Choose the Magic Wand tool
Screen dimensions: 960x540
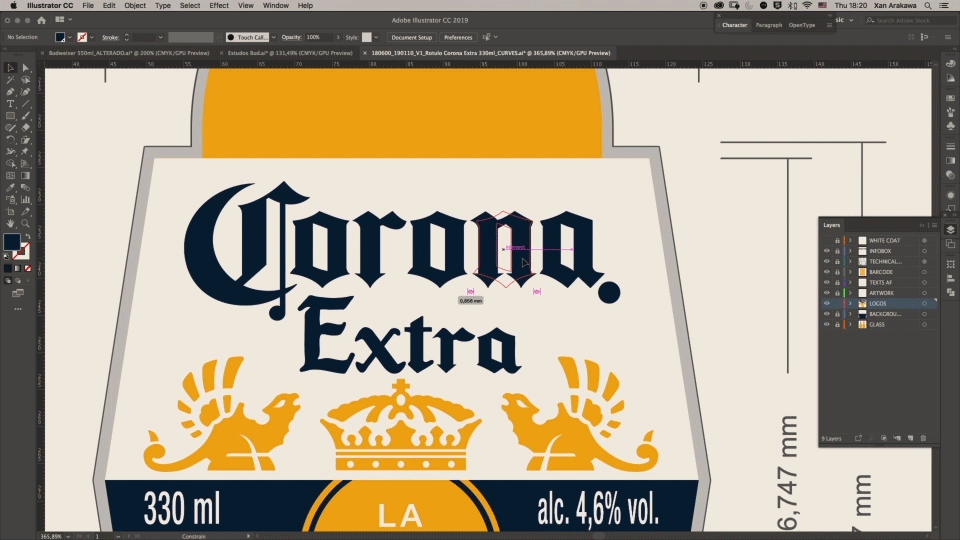(x=10, y=80)
